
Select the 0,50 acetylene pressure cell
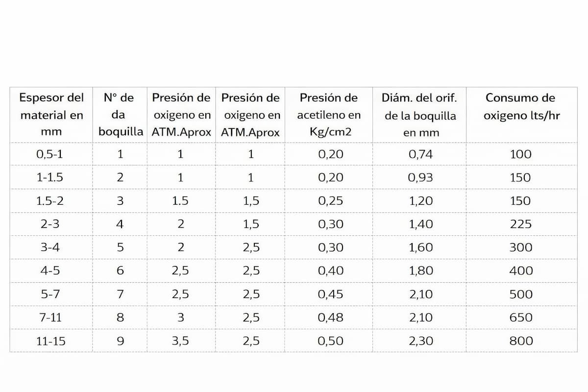[x=331, y=342]
